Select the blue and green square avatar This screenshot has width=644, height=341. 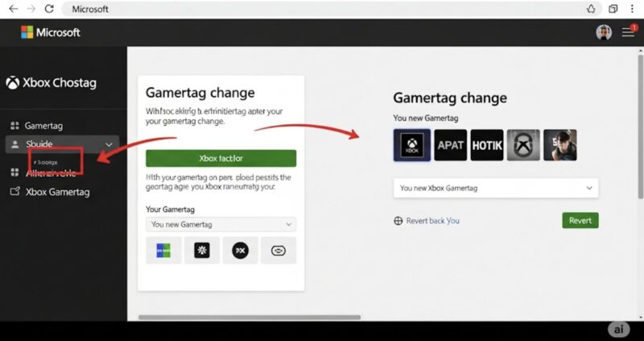point(163,250)
